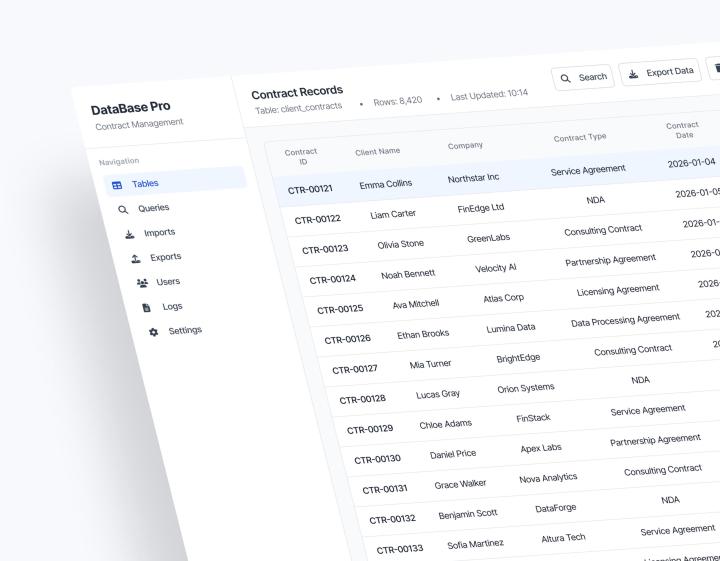Click the Atlas Corp company cell

coord(504,298)
